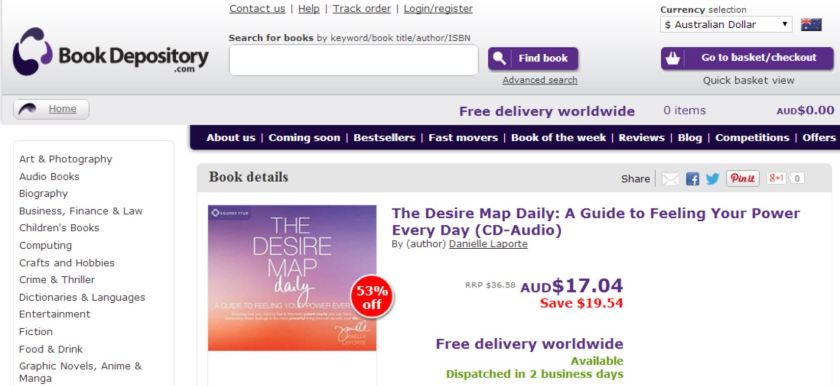Click the Pin it button

[x=742, y=178]
